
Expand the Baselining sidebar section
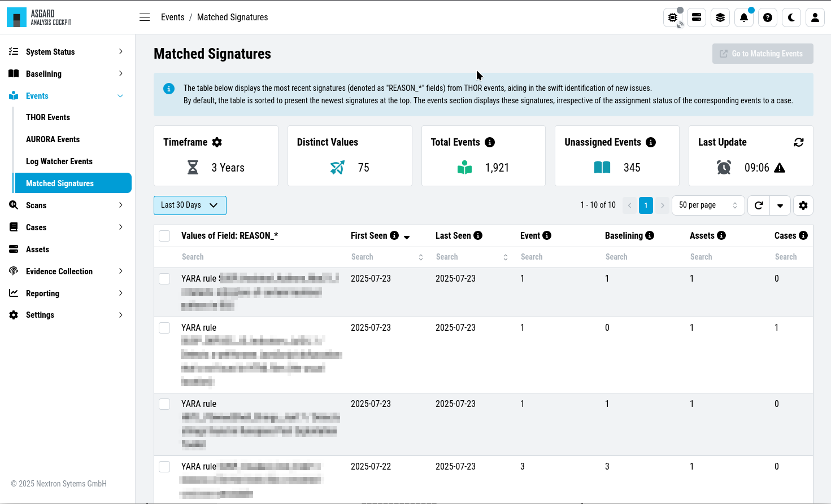67,74
